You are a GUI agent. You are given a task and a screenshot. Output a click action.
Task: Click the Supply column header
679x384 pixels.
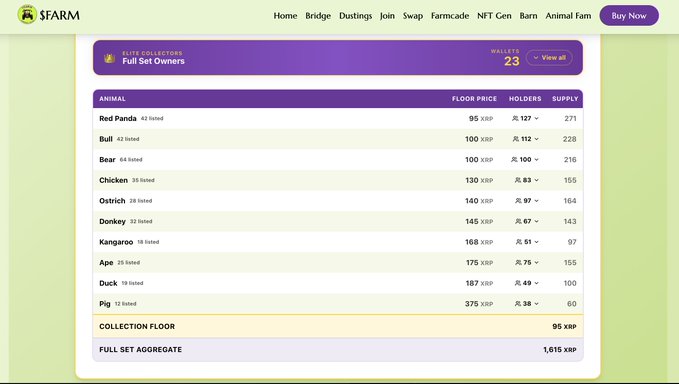[x=565, y=99]
